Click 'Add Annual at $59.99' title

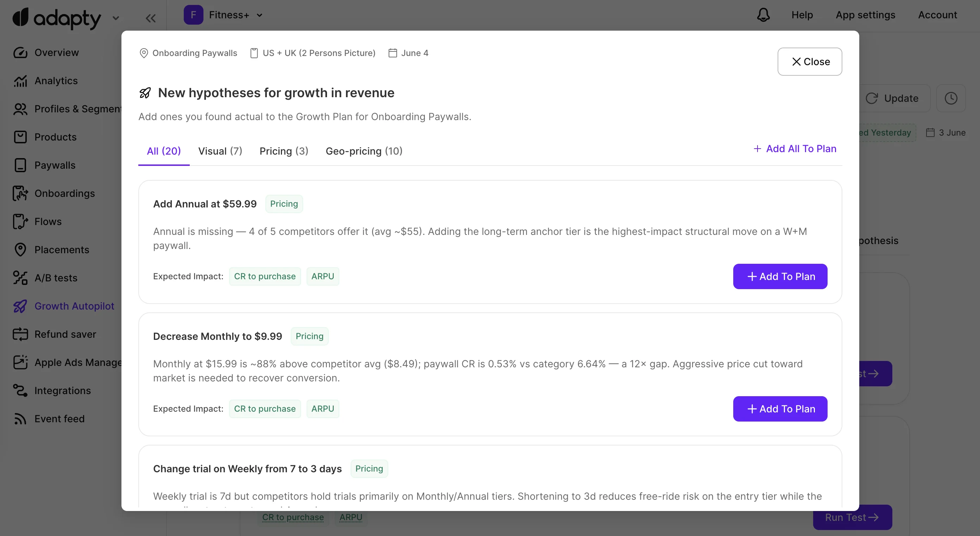pyautogui.click(x=205, y=204)
